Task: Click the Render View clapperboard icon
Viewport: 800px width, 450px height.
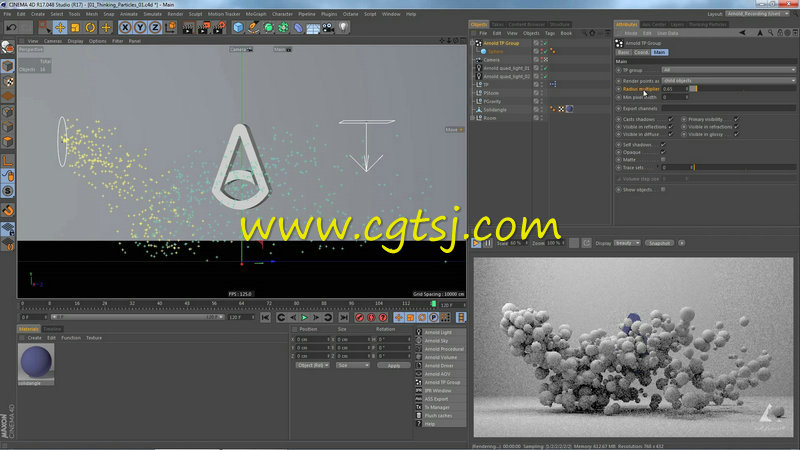Action: pos(188,27)
